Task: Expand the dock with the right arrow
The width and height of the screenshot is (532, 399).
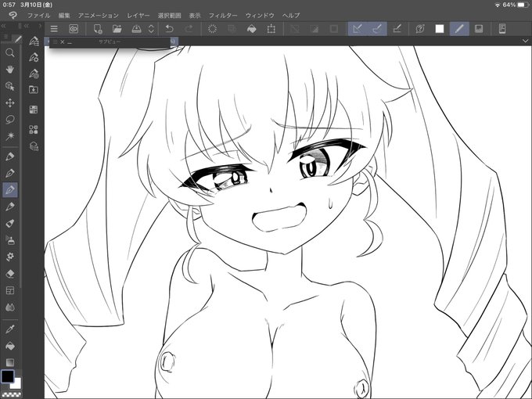Action: (x=40, y=26)
